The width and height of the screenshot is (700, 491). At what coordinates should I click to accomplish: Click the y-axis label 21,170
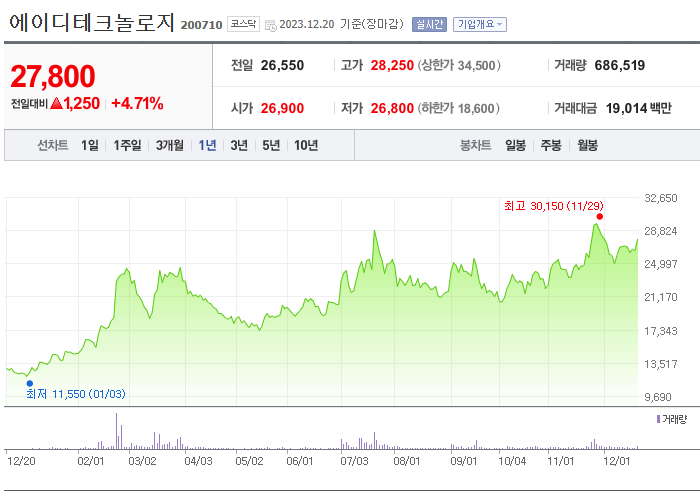(661, 297)
